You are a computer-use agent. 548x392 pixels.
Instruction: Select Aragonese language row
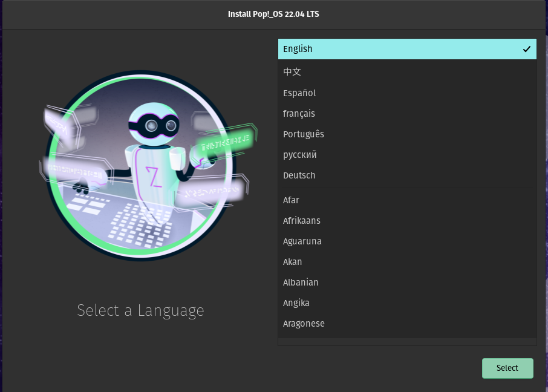point(407,324)
